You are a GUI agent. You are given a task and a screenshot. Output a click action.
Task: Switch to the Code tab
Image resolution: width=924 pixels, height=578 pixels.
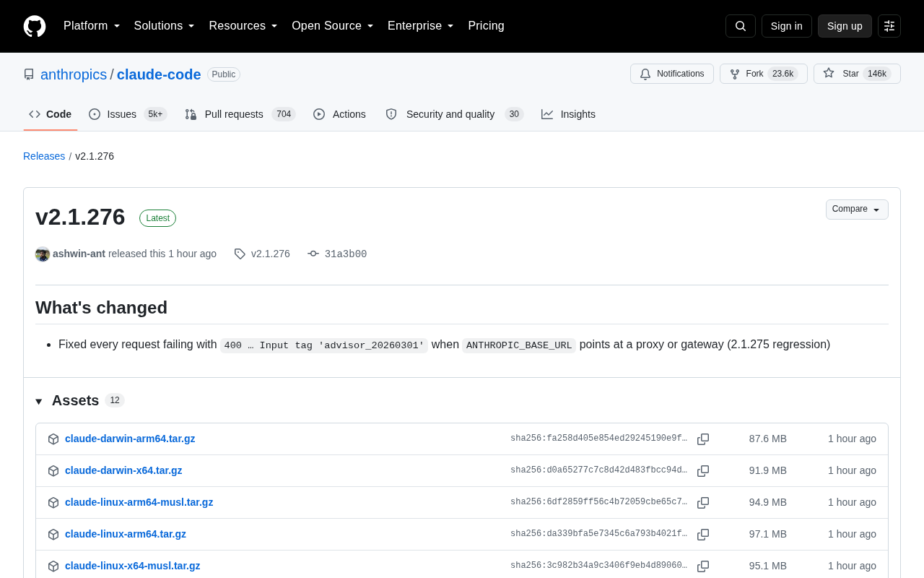click(x=51, y=114)
